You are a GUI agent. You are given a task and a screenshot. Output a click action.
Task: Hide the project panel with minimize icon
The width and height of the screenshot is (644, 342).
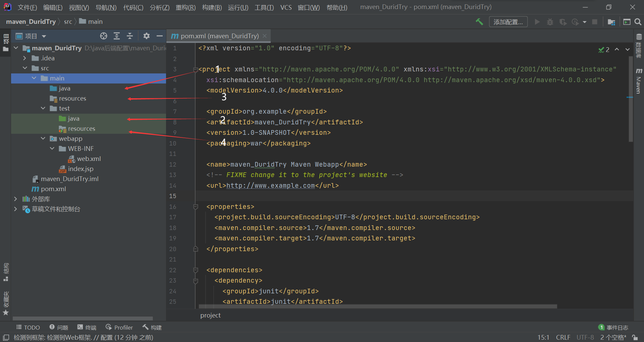click(160, 36)
